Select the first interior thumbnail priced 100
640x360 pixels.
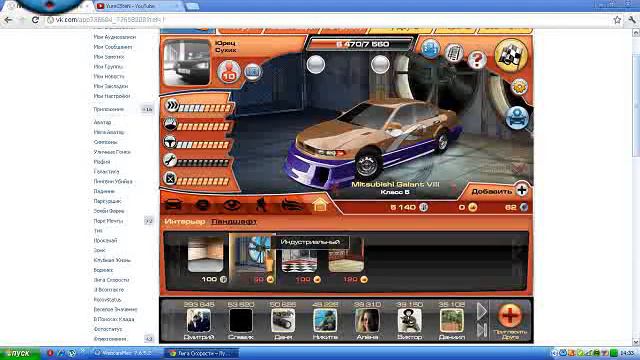click(x=205, y=255)
